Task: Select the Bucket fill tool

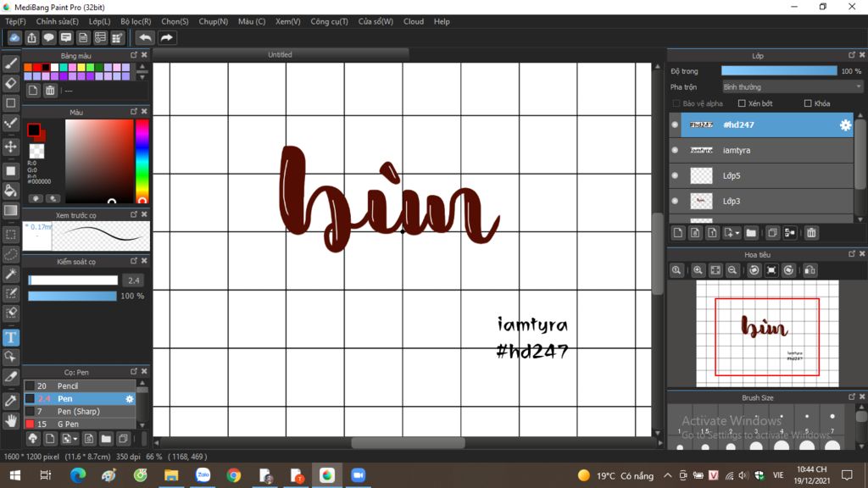Action: [x=10, y=191]
